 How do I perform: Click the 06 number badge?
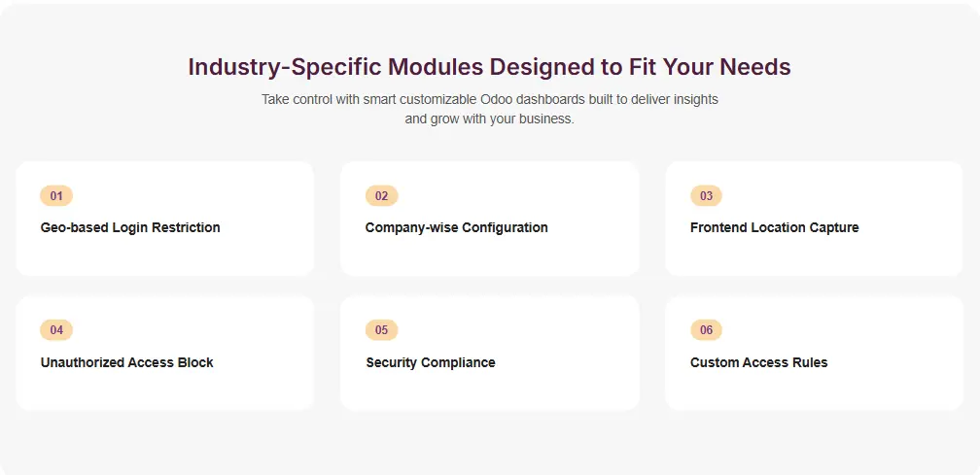pos(706,330)
